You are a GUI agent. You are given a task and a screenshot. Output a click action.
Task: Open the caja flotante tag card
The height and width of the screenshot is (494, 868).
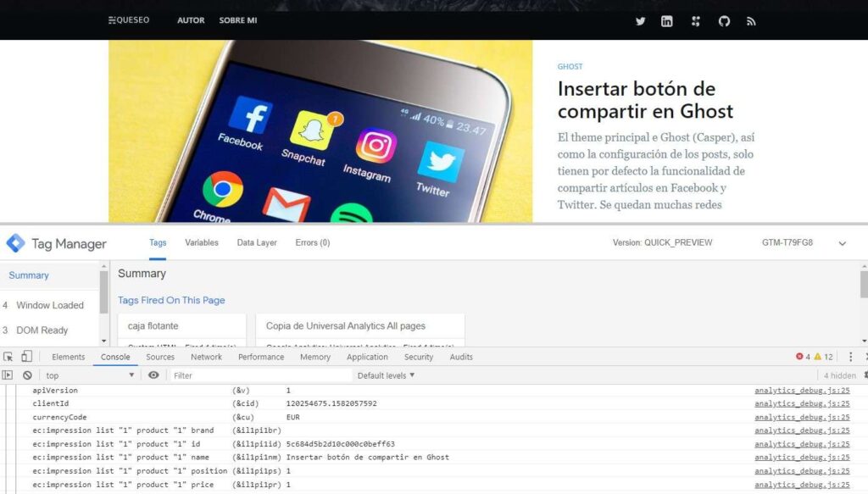(x=181, y=330)
